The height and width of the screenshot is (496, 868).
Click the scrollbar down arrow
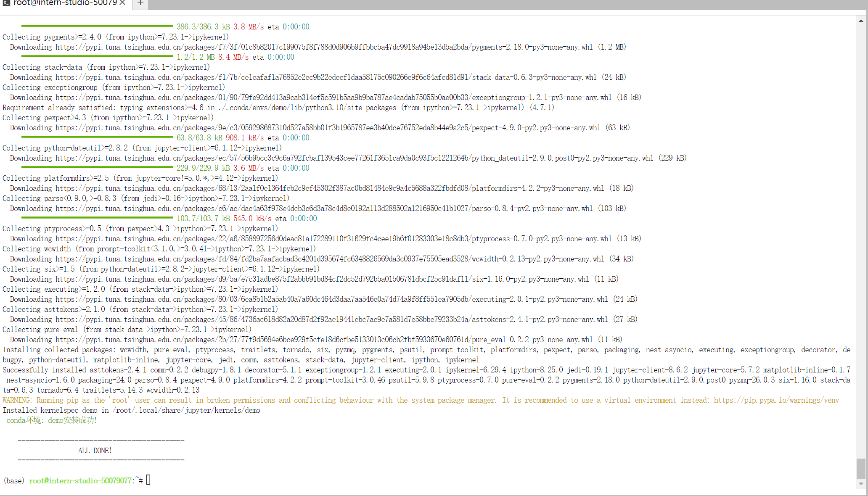point(861,484)
